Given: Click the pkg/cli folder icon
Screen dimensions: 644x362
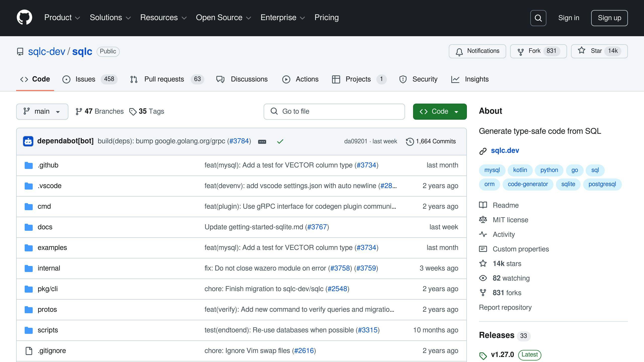Looking at the screenshot, I should point(29,289).
